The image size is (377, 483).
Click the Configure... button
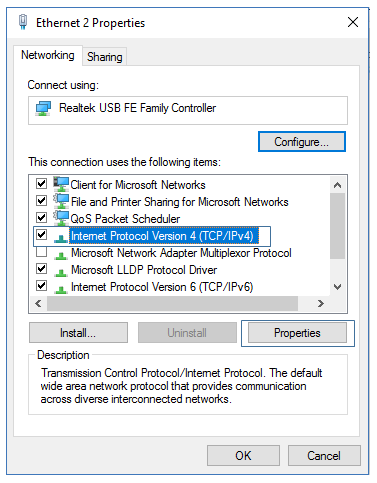(x=302, y=142)
